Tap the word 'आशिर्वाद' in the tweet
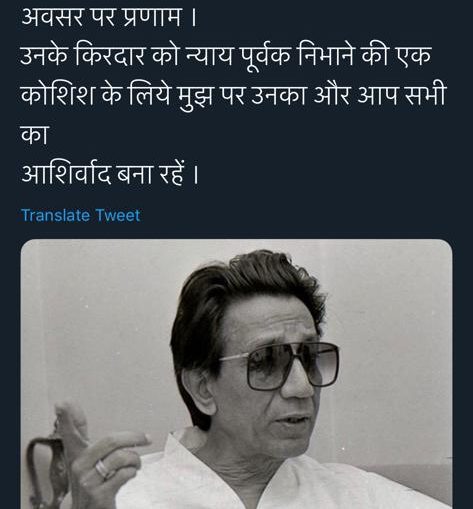Image resolution: width=473 pixels, height=509 pixels. pyautogui.click(x=66, y=174)
